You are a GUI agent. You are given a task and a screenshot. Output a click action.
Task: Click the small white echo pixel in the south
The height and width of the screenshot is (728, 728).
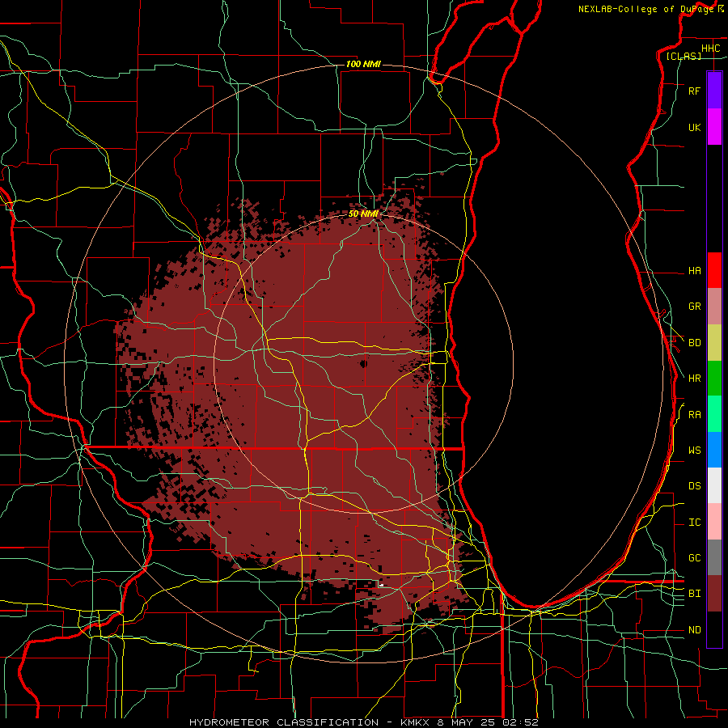coord(381,586)
